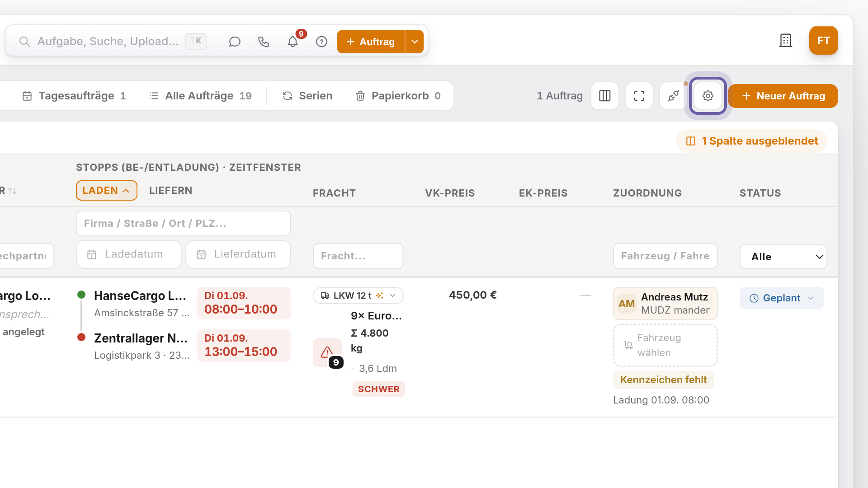Click the Andreas Mutz driver assignment
The image size is (868, 488).
tap(665, 304)
